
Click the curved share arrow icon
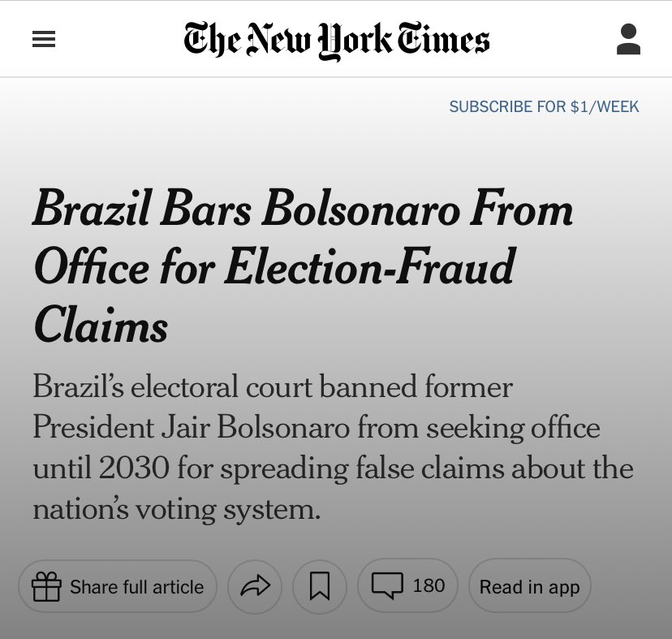click(255, 586)
